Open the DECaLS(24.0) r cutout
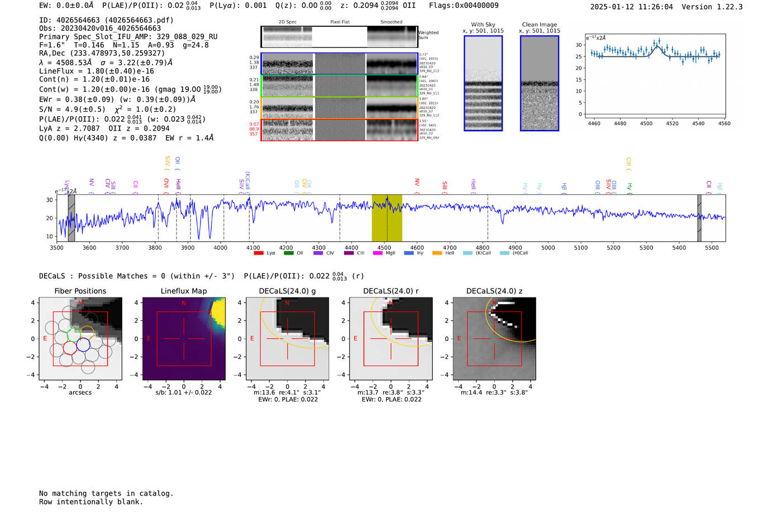The image size is (782, 532). click(x=390, y=339)
